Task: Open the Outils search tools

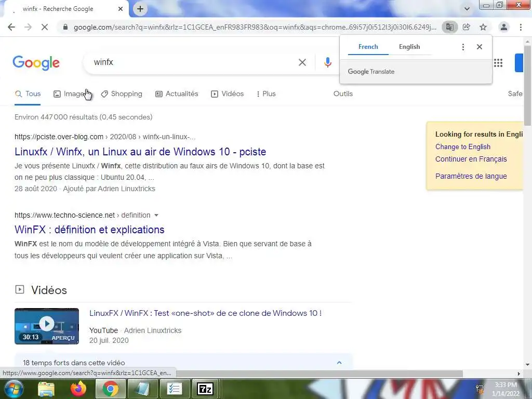Action: coord(343,94)
